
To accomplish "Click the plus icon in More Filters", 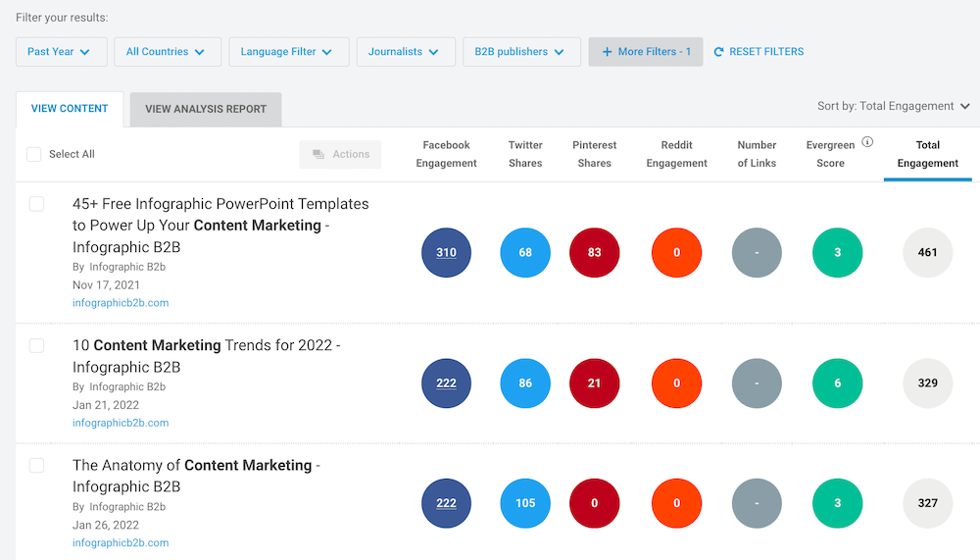I will tap(607, 52).
